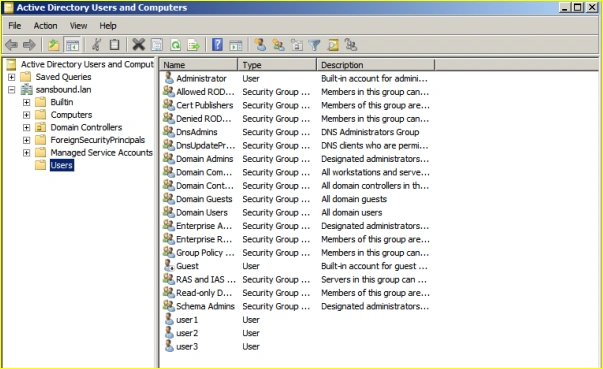Click the Find objects magnifier icon

(x=333, y=45)
